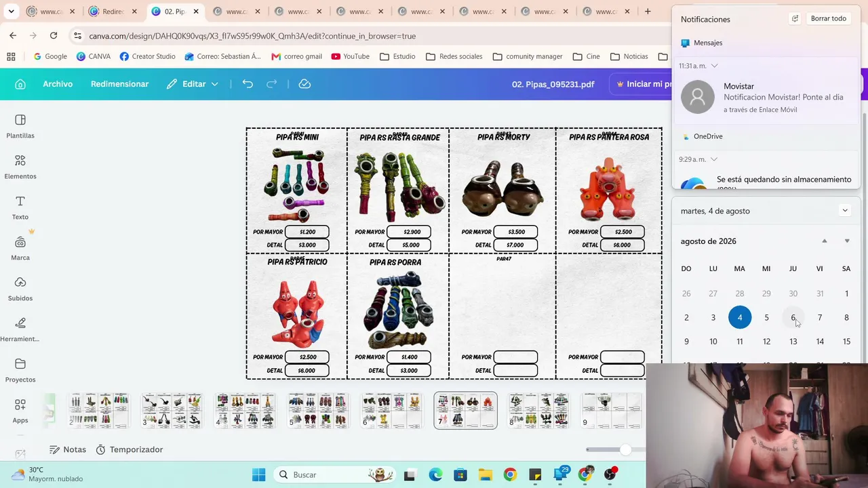This screenshot has width=868, height=488.
Task: Adjust the page zoom slider
Action: 625,449
